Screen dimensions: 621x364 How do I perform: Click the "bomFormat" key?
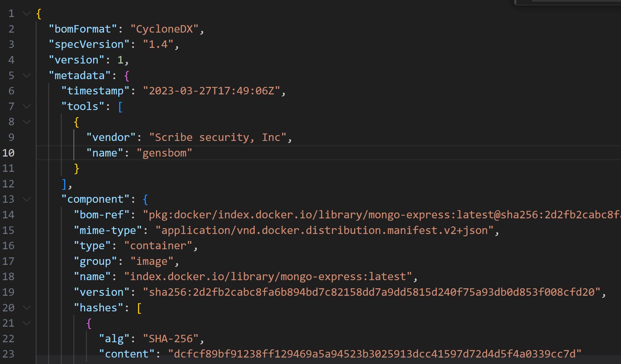(x=83, y=29)
